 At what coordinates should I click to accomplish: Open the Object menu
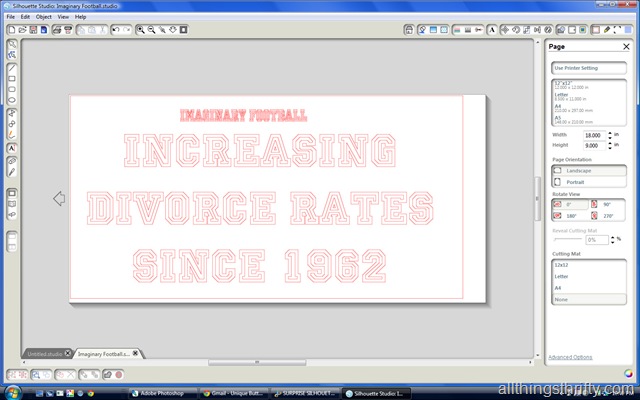(x=43, y=17)
